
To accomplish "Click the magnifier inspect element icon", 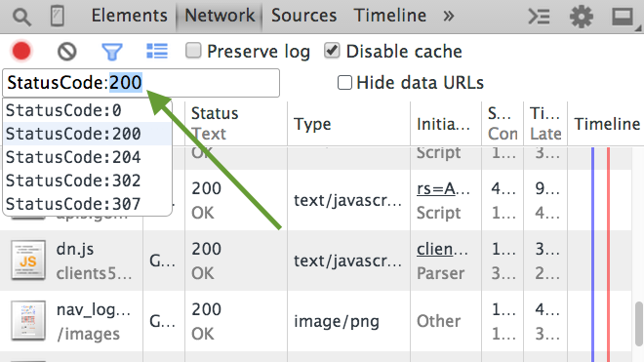I will coord(21,17).
